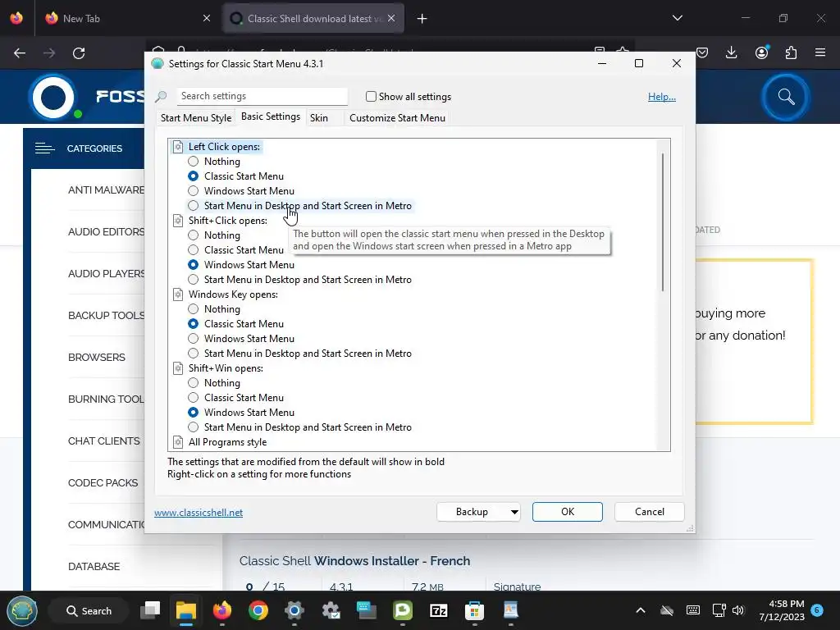Click the taskbar Search box
The height and width of the screenshot is (630, 840).
pos(89,610)
